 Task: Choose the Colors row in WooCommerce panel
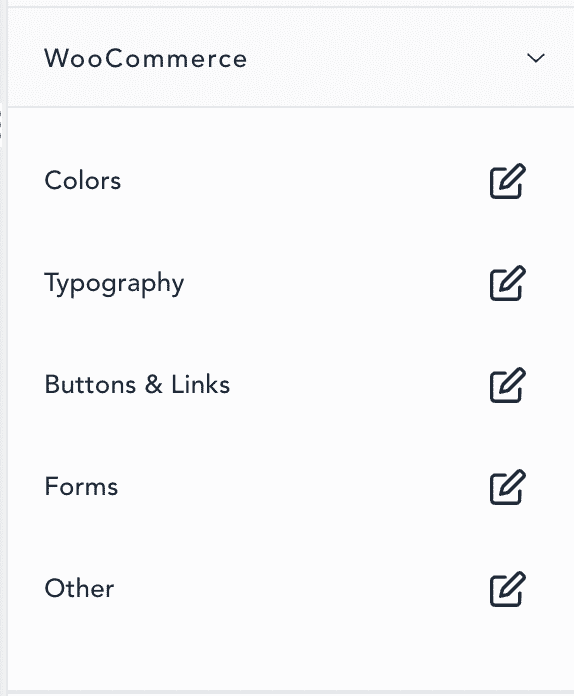[x=291, y=181]
